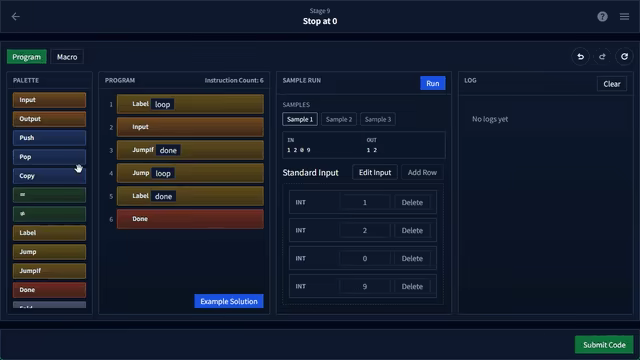Image resolution: width=640 pixels, height=360 pixels.
Task: Select the Sample 2 tab
Action: (339, 119)
